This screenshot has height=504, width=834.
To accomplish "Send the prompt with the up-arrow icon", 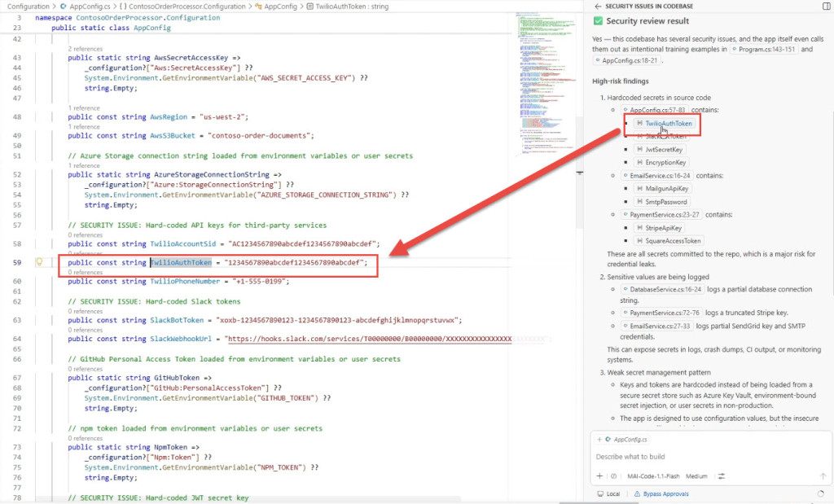I will click(x=823, y=476).
